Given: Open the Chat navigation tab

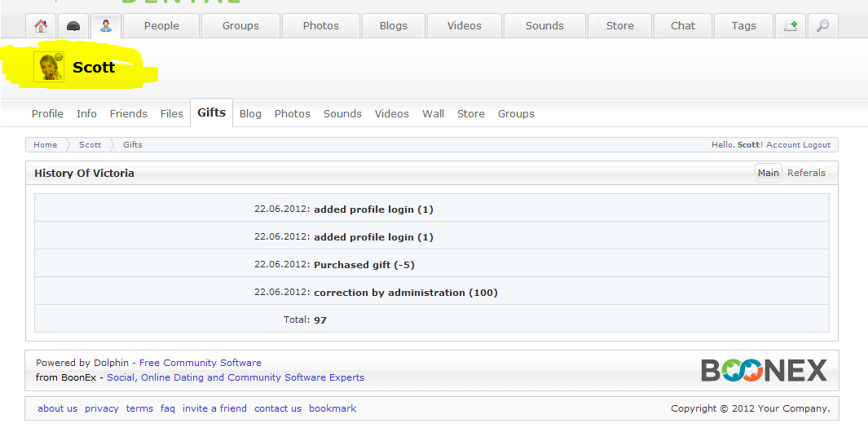Looking at the screenshot, I should [x=683, y=26].
